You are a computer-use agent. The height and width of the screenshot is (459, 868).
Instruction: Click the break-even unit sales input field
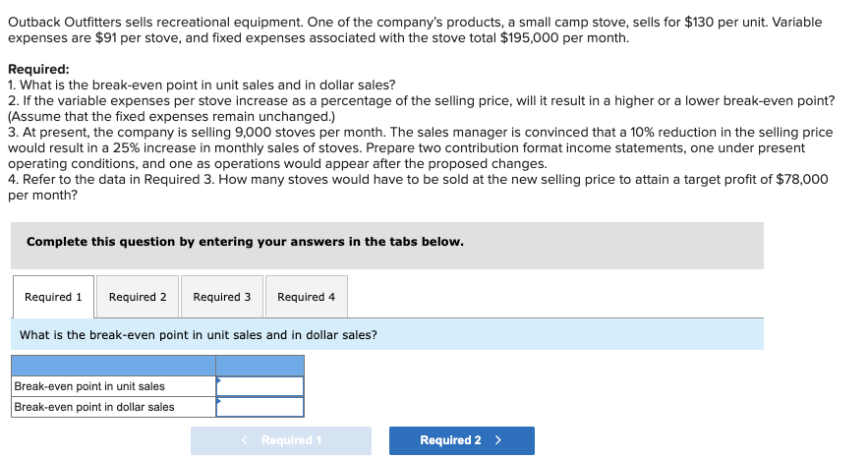click(260, 386)
